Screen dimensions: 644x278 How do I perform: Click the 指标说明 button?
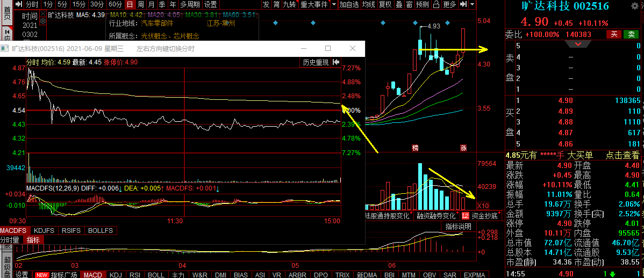point(459,226)
